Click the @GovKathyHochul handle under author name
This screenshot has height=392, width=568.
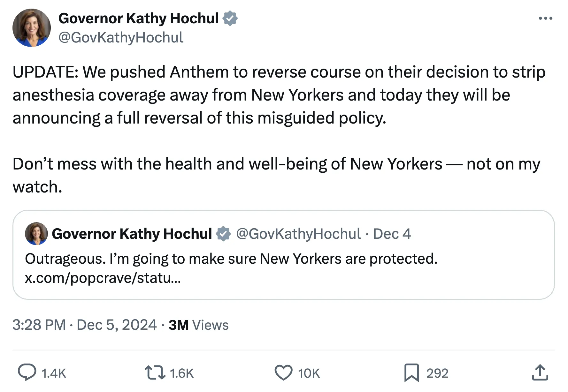click(121, 38)
